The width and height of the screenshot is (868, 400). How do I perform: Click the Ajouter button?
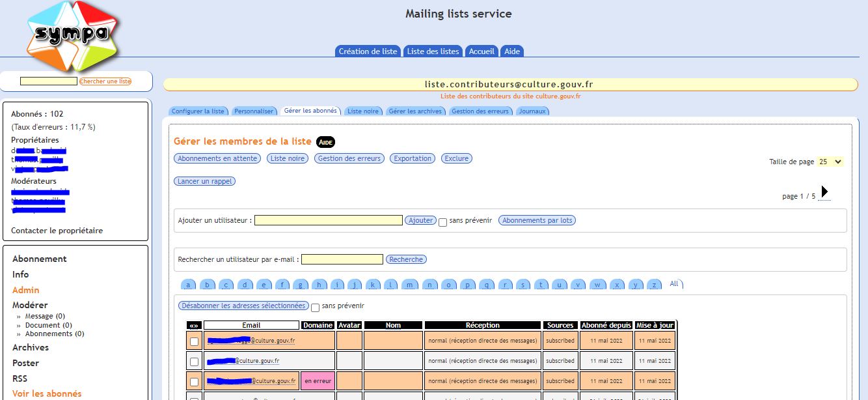click(420, 220)
